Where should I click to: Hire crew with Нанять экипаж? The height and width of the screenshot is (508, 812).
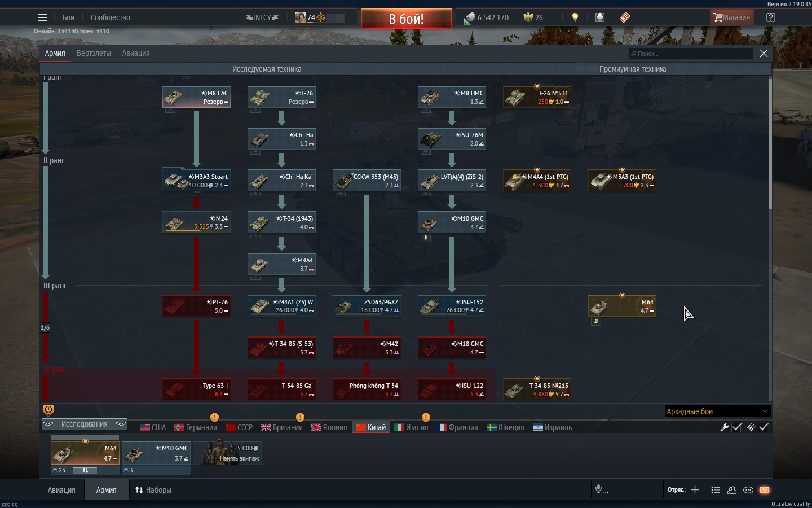coord(227,453)
